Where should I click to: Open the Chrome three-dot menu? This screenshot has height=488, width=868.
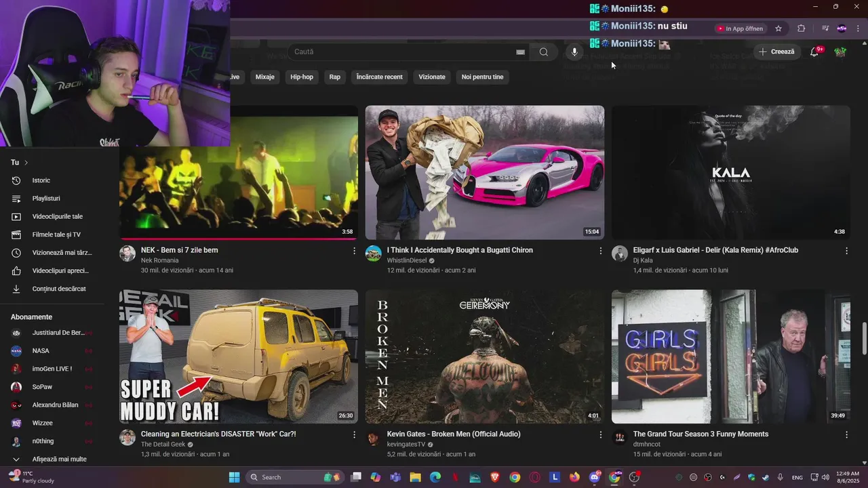[859, 28]
